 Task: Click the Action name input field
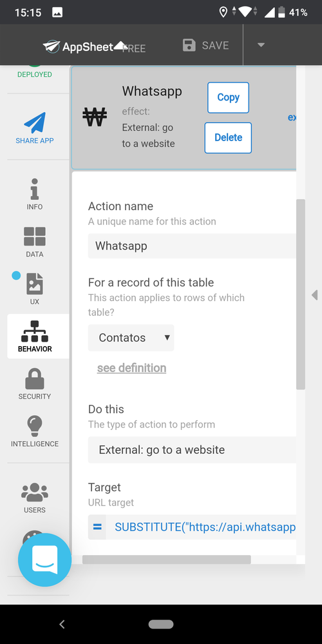tap(192, 246)
